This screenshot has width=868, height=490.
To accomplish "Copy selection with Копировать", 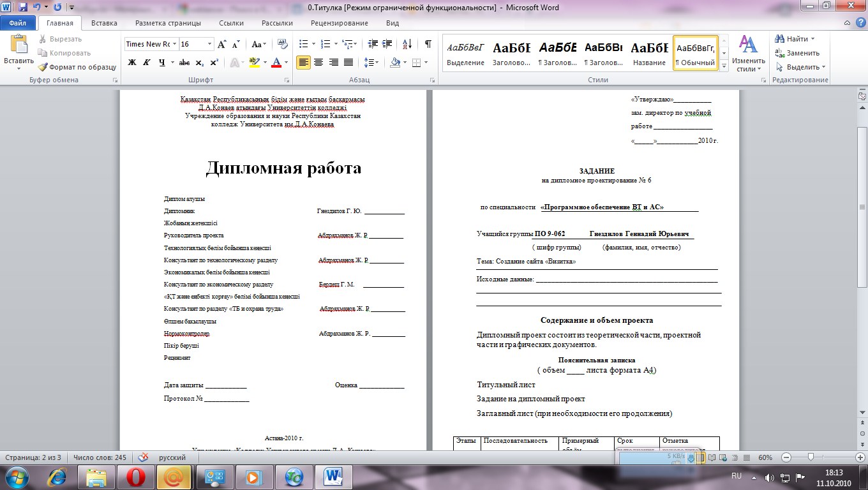I will 64,53.
